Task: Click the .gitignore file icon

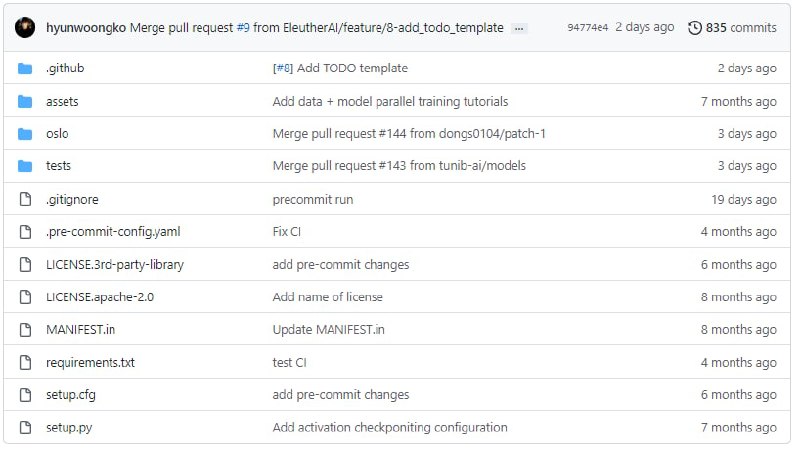Action: tap(25, 199)
